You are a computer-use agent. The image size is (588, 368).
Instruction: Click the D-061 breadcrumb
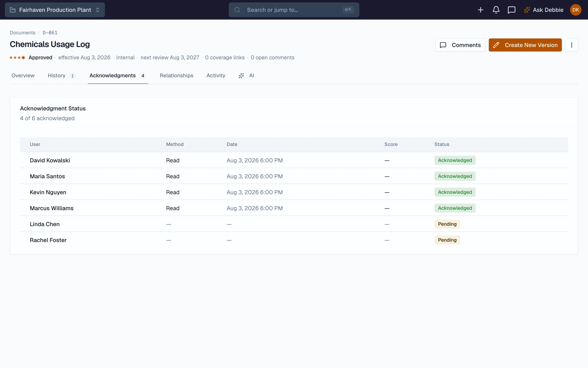(x=50, y=33)
